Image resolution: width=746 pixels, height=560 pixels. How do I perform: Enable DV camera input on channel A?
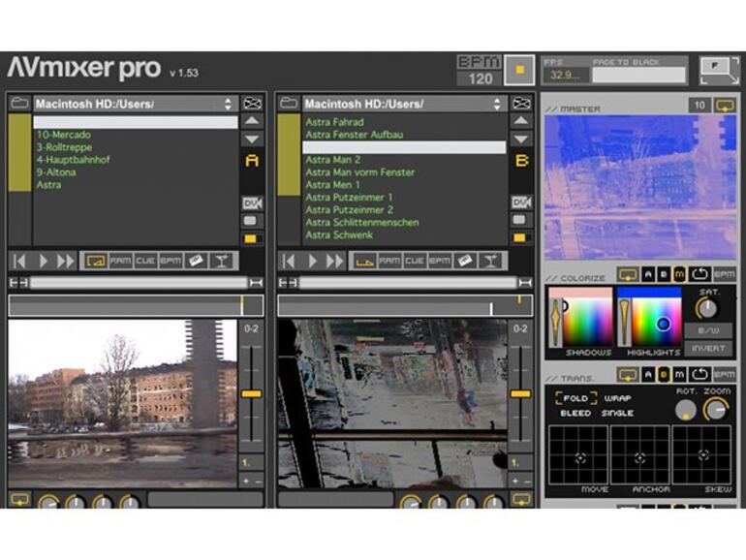(252, 203)
